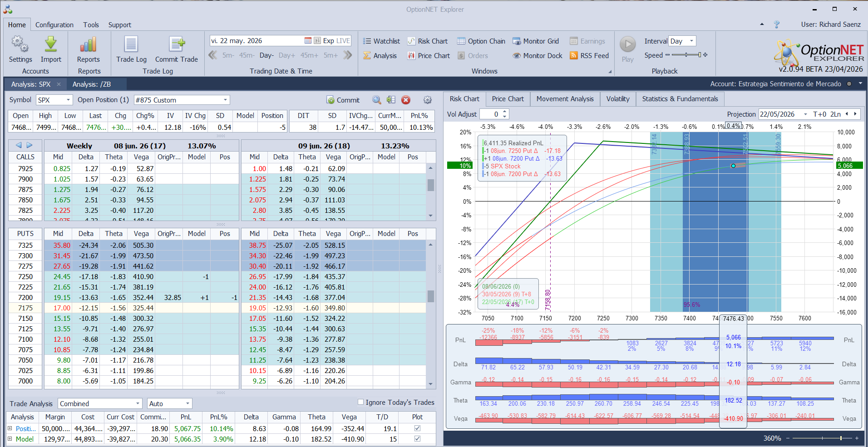
Task: Open the Price Chart candlestick window from ribbon
Action: pyautogui.click(x=429, y=56)
